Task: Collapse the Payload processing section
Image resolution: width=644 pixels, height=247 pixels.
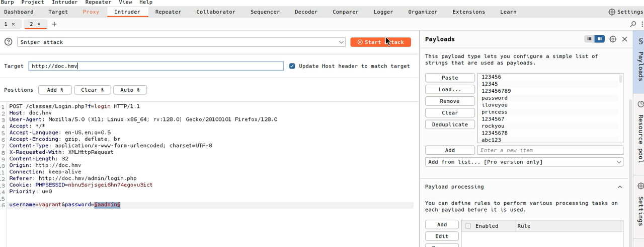Action: [x=619, y=187]
